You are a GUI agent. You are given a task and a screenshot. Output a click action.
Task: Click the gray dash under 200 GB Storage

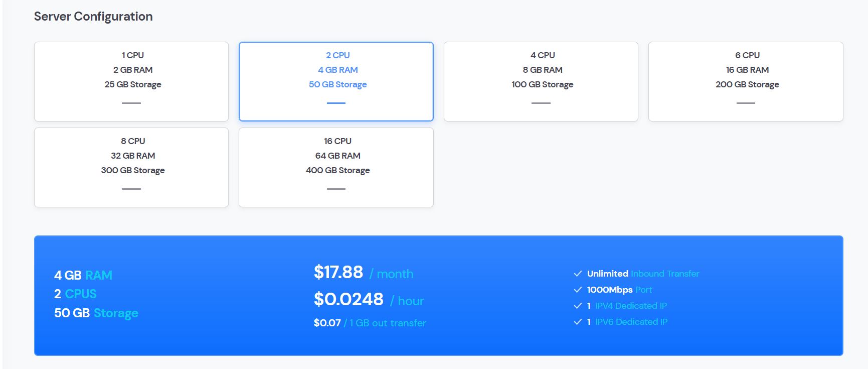(746, 103)
